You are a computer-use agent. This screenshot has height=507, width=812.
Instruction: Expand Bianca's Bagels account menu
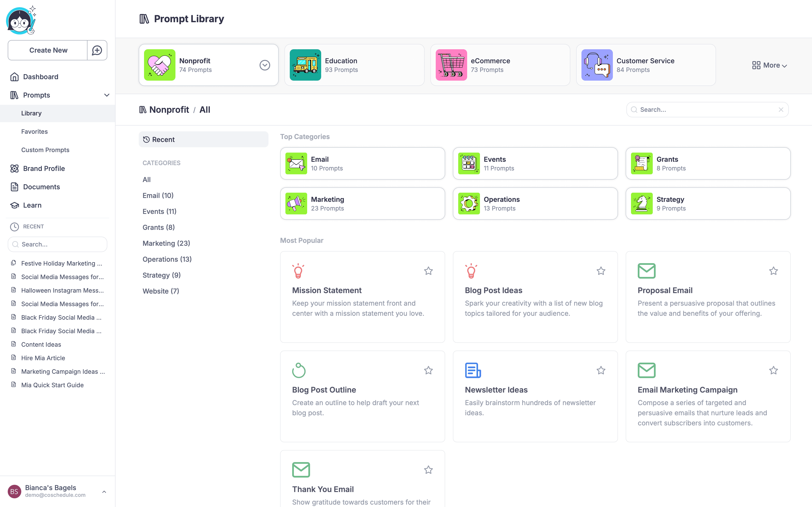pyautogui.click(x=104, y=492)
